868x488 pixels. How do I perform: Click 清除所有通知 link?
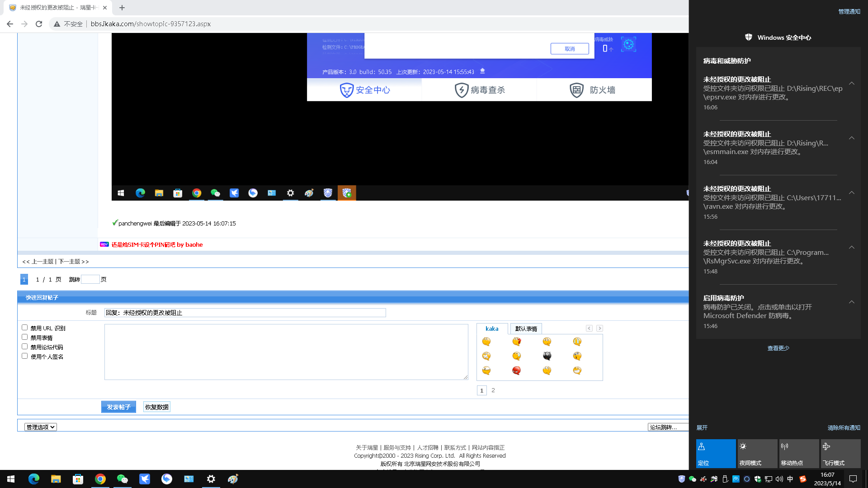(844, 427)
